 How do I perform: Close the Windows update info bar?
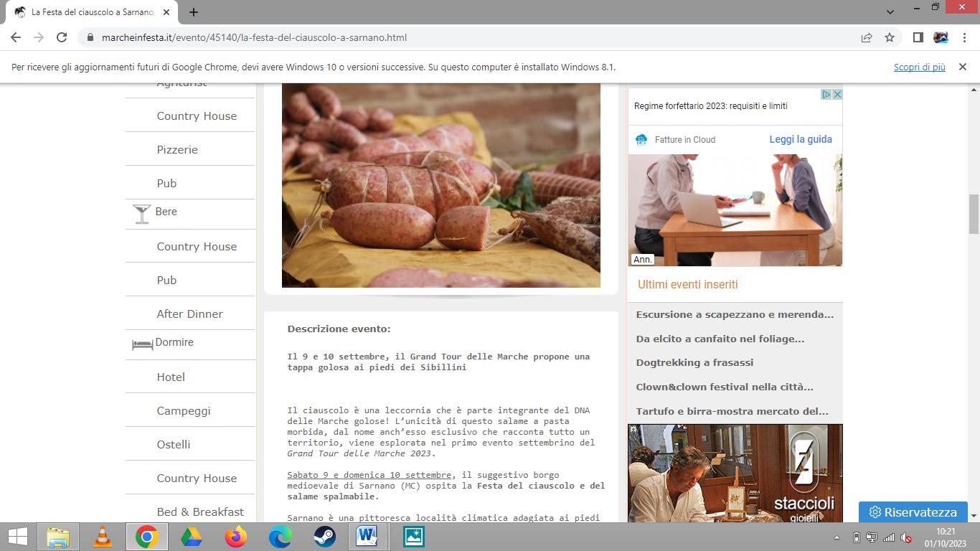(963, 67)
